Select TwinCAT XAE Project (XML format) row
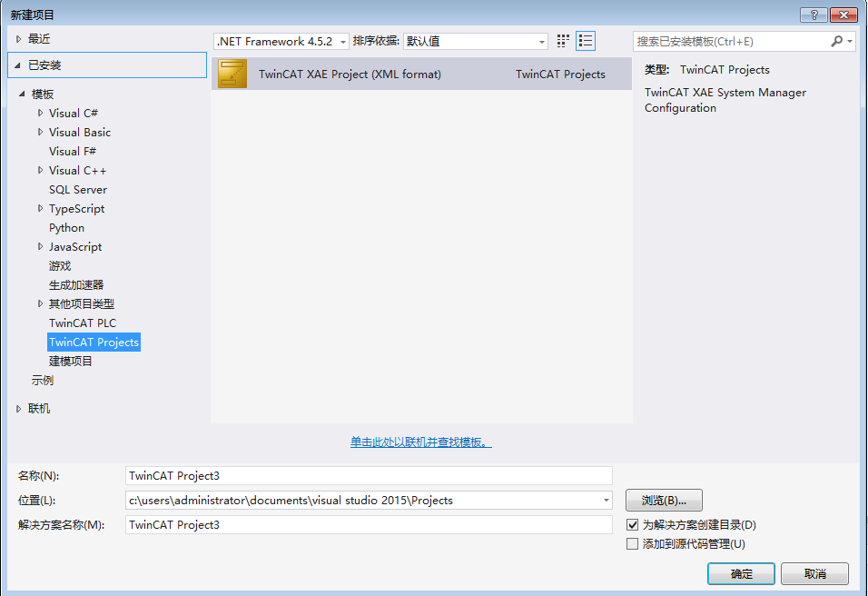Viewport: 868px width, 596px height. pyautogui.click(x=421, y=74)
